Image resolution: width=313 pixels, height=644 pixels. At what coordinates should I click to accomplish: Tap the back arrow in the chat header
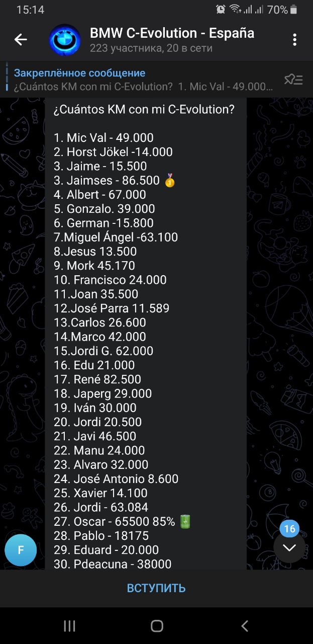[21, 40]
